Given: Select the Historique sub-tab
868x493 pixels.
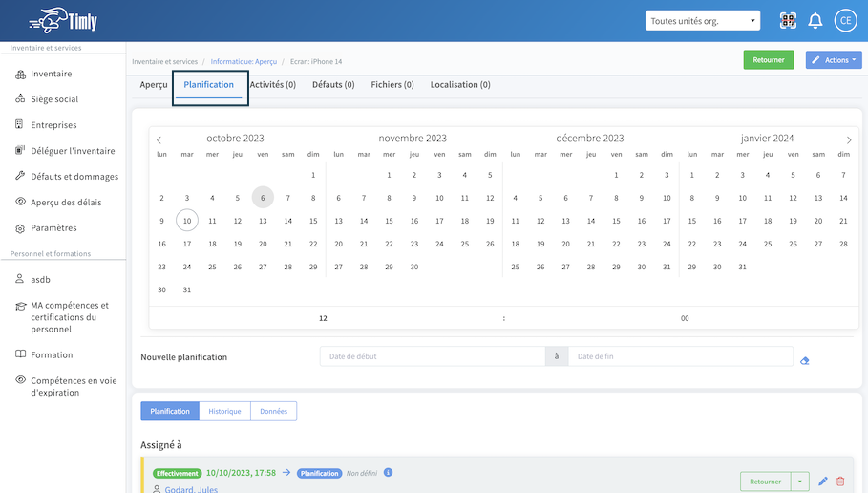Looking at the screenshot, I should point(224,411).
